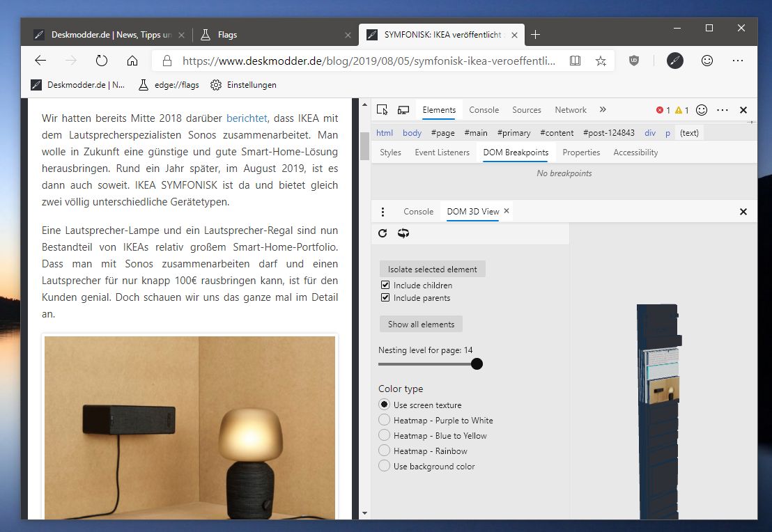Open Einstellungen bookmark
The height and width of the screenshot is (532, 772).
[x=243, y=85]
